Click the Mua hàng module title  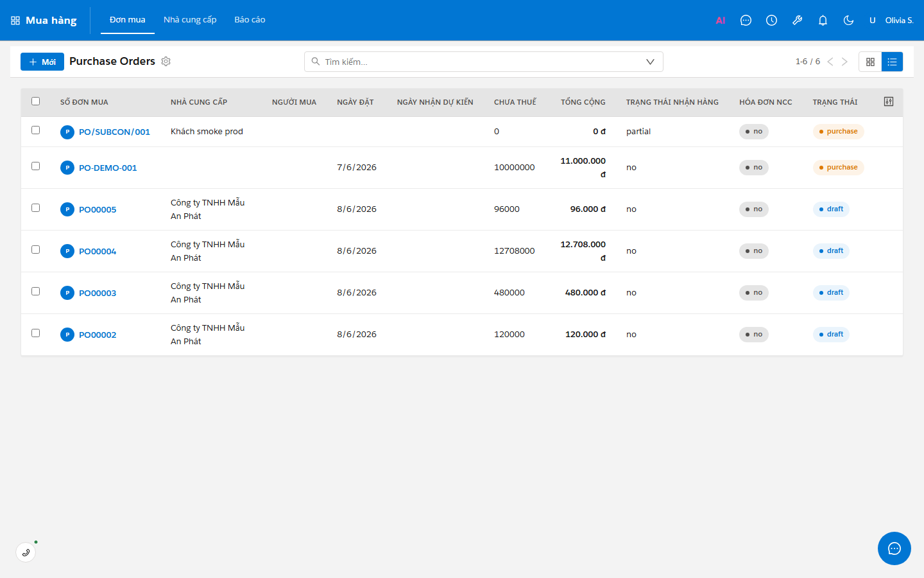click(51, 21)
